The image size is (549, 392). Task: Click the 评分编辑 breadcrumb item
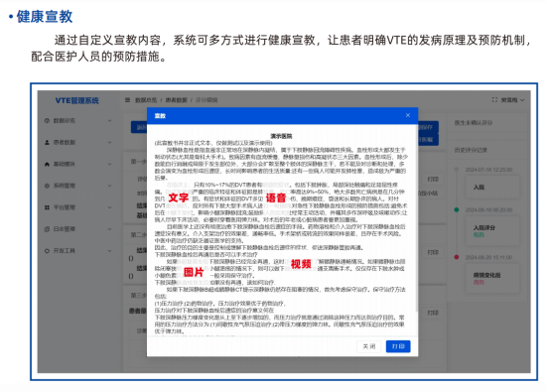(x=206, y=100)
